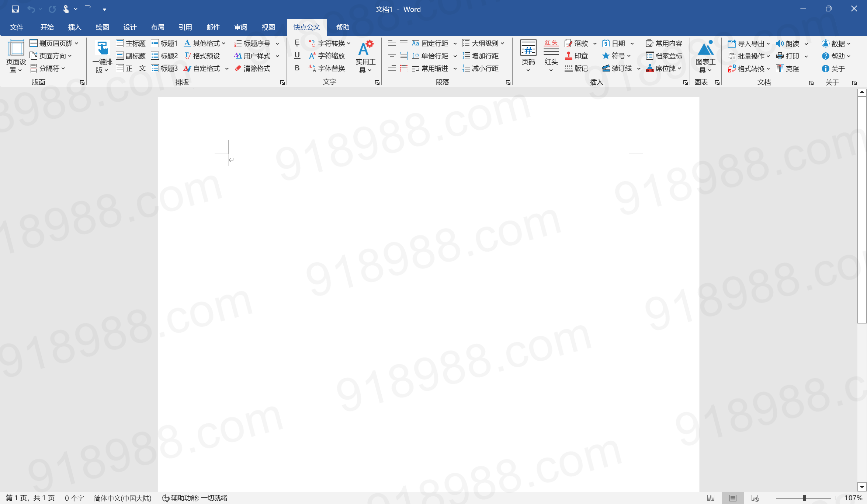Open 格式预设 format presets
Image resolution: width=867 pixels, height=504 pixels.
coord(202,56)
